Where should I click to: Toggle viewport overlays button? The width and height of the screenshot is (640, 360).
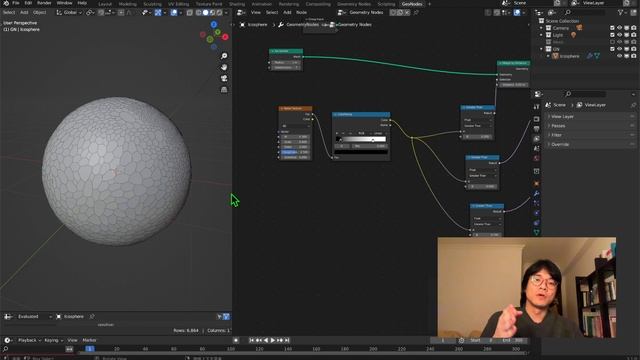[174, 13]
